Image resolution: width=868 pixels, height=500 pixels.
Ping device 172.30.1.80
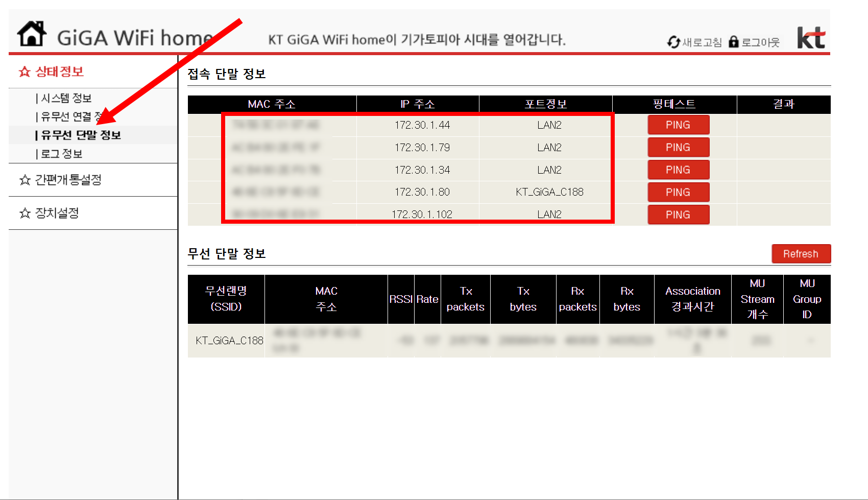(678, 193)
